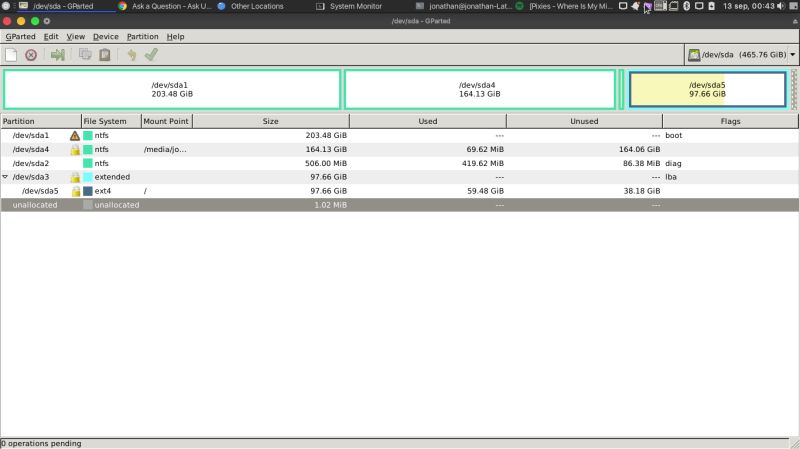Sort by the Used column header
800x449 pixels.
coord(428,121)
